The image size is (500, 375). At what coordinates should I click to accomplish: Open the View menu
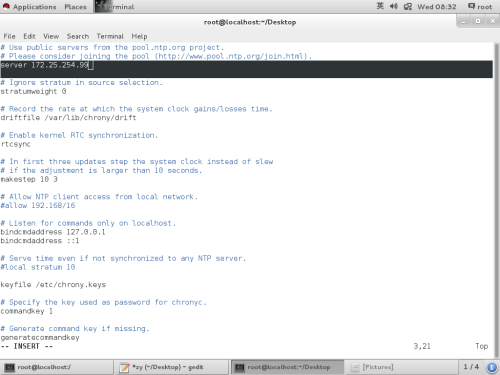[51, 36]
